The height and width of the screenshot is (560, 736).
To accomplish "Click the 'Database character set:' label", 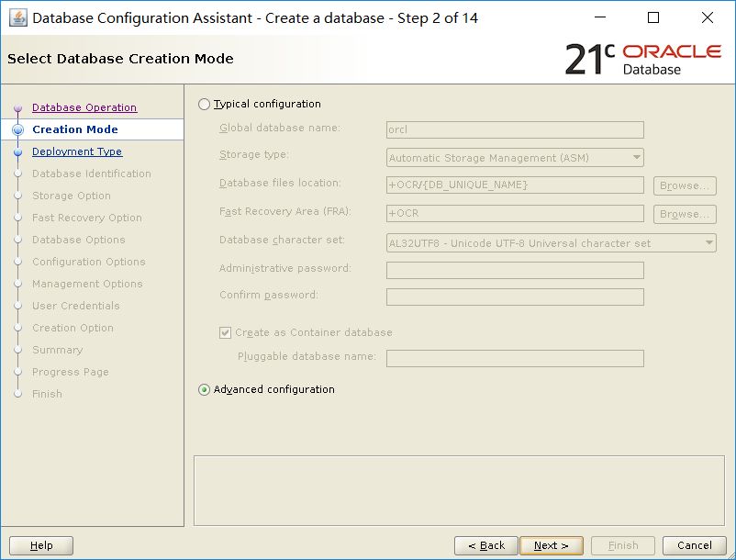I will pos(282,240).
